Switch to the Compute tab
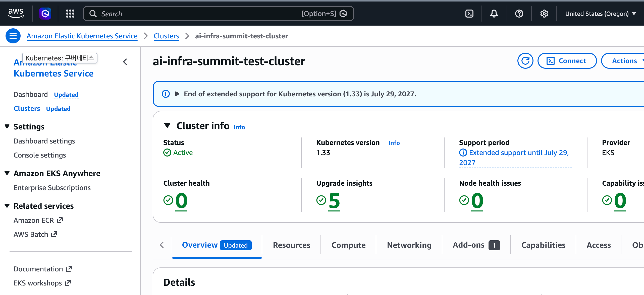The image size is (644, 295). (x=348, y=245)
